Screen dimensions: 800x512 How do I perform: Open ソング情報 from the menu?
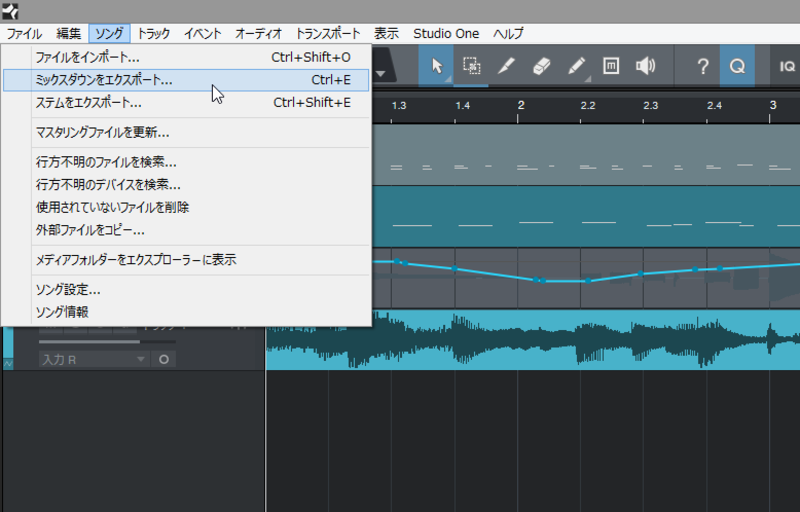click(x=186, y=312)
